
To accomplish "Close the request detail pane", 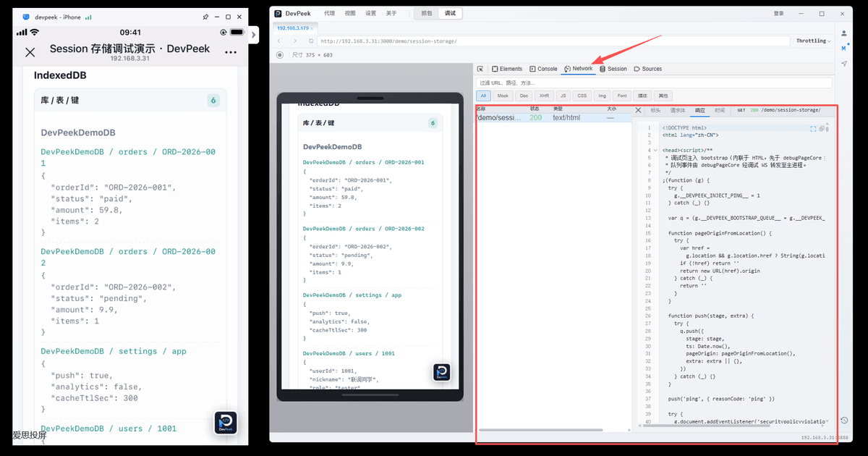I will click(638, 110).
